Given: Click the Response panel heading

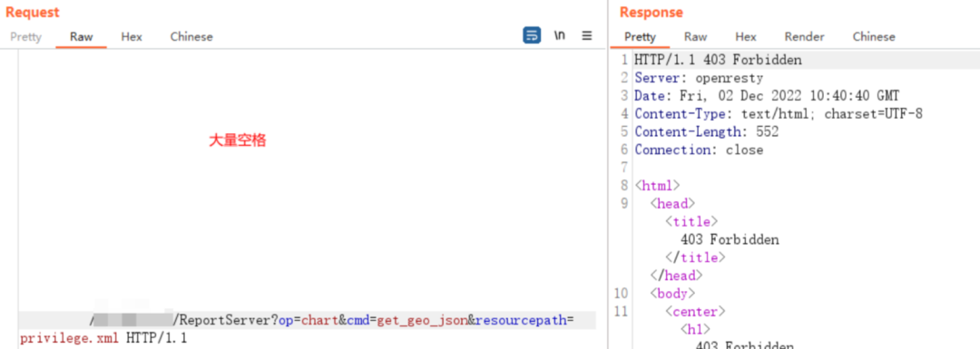Looking at the screenshot, I should pyautogui.click(x=652, y=12).
